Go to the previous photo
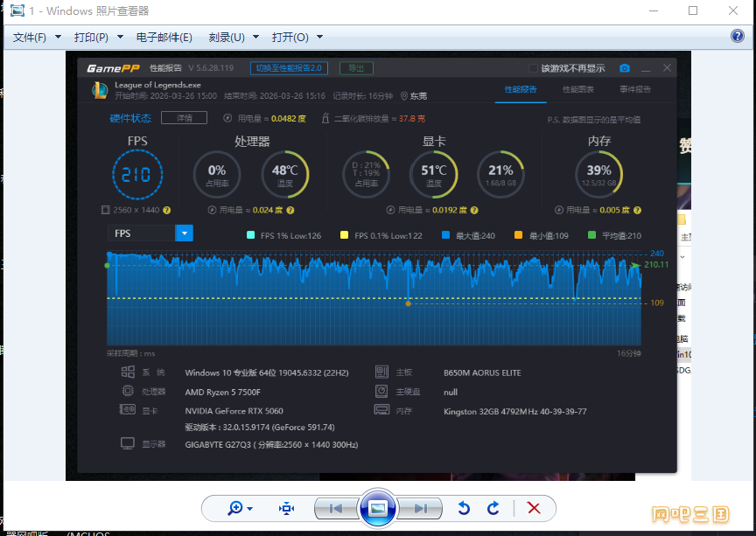Image resolution: width=756 pixels, height=536 pixels. click(x=335, y=508)
